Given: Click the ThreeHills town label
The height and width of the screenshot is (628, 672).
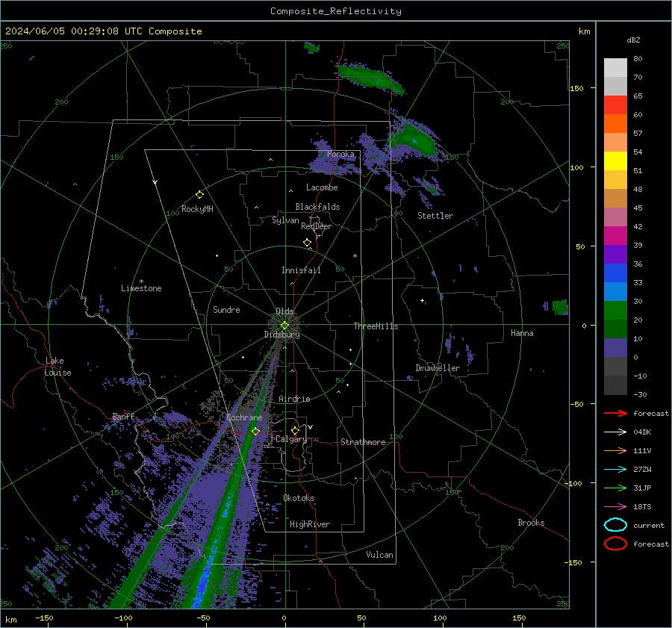Looking at the screenshot, I should pyautogui.click(x=376, y=326).
